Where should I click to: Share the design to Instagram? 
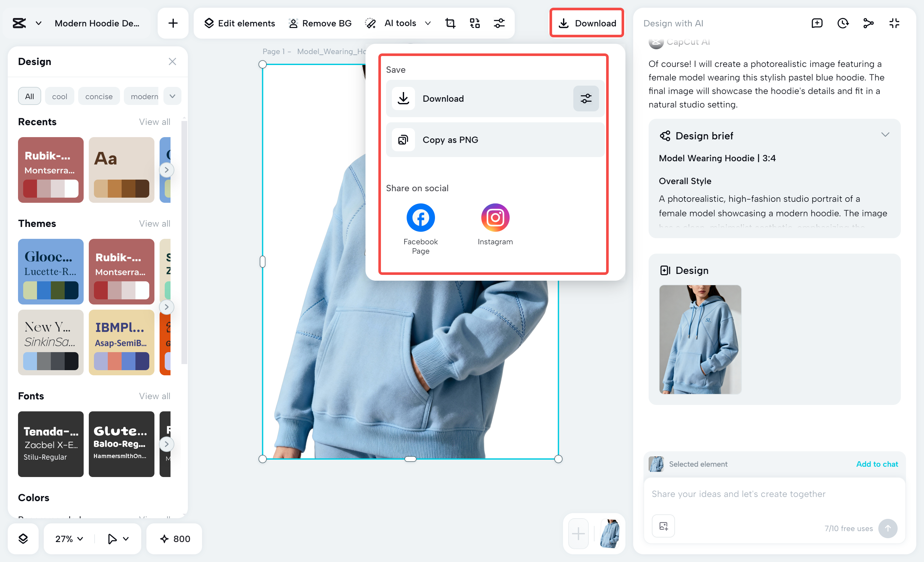[x=495, y=217]
